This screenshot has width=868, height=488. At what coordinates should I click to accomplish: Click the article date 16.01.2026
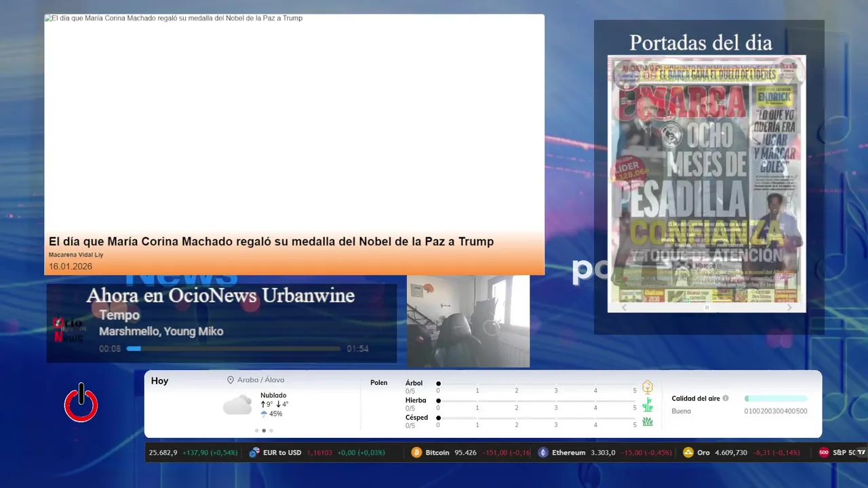point(71,266)
